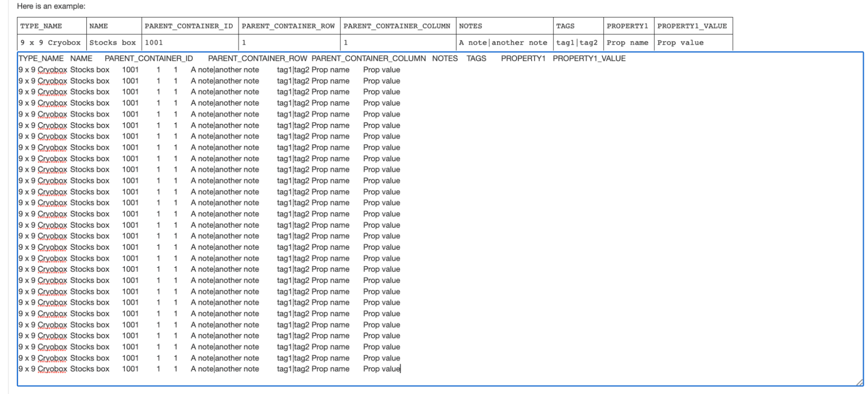Screen dimensions: 868x394
Task: Click the TYPE_NAME header cell in example table
Action: coord(52,26)
